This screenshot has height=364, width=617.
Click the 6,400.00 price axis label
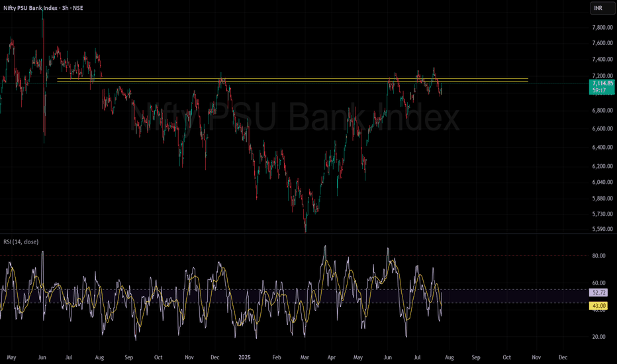[602, 147]
